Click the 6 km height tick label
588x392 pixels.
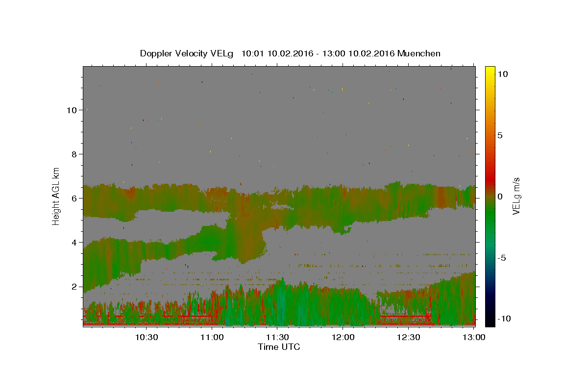click(74, 198)
